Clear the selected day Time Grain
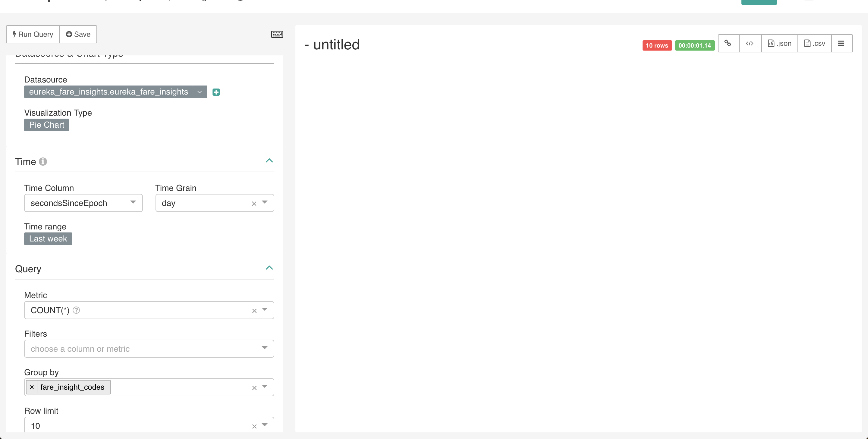868x439 pixels. 254,203
